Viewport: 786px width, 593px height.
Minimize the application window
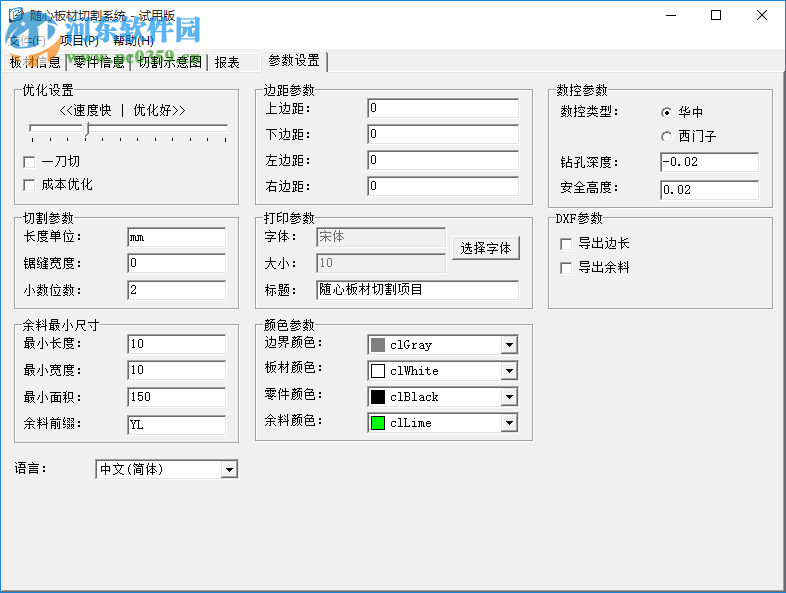pos(671,15)
